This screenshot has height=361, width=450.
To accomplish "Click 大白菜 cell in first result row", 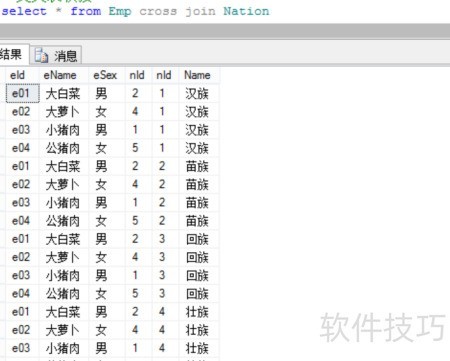I will 64,93.
